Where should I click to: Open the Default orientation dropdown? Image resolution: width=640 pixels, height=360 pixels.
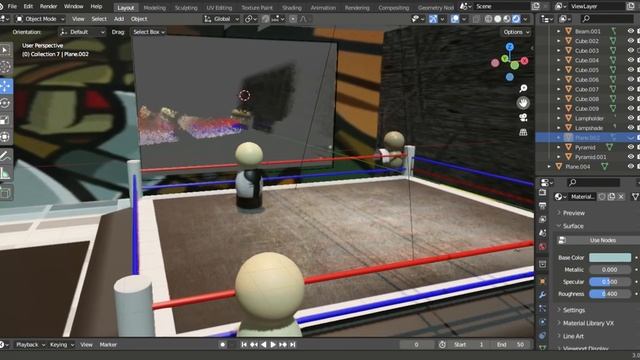point(81,32)
